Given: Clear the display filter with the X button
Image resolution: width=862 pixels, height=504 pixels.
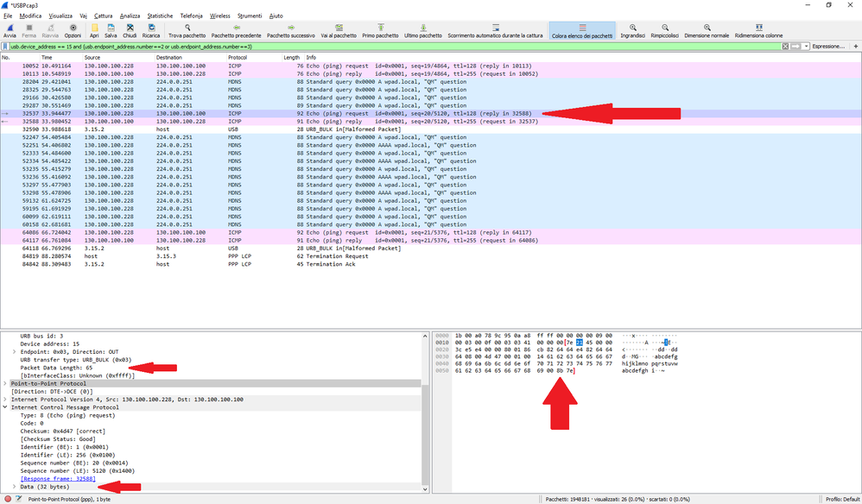Looking at the screenshot, I should (785, 47).
